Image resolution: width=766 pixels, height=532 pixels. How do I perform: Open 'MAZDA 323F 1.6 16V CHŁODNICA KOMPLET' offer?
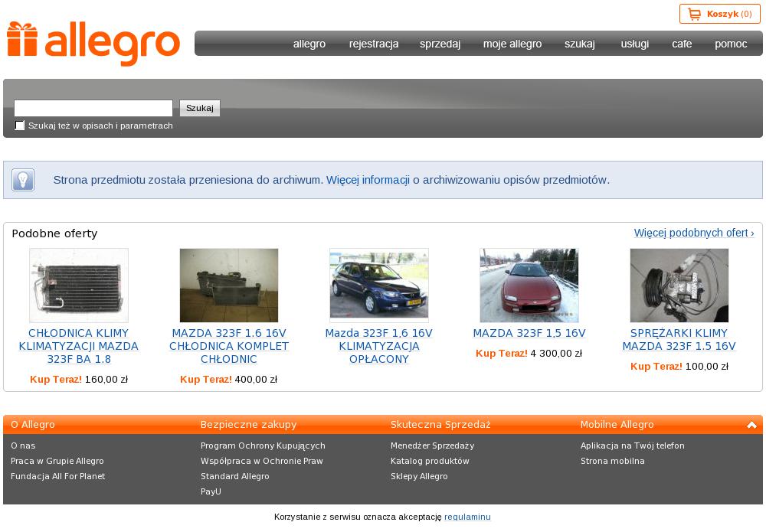tap(229, 346)
